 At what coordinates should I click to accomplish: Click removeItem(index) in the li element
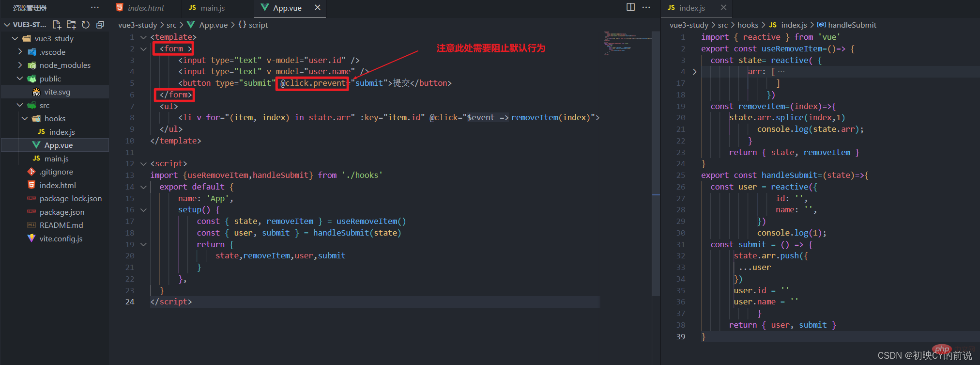coord(551,118)
